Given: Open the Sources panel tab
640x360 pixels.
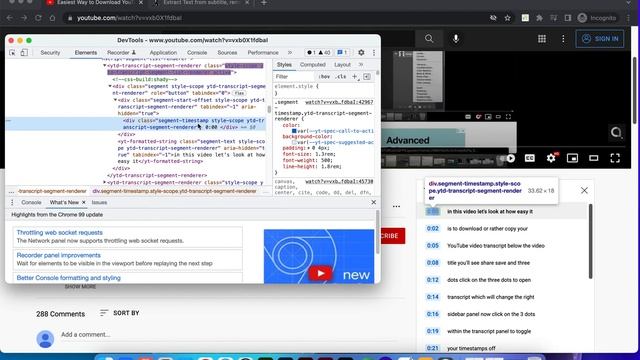Looking at the screenshot, I should [227, 53].
